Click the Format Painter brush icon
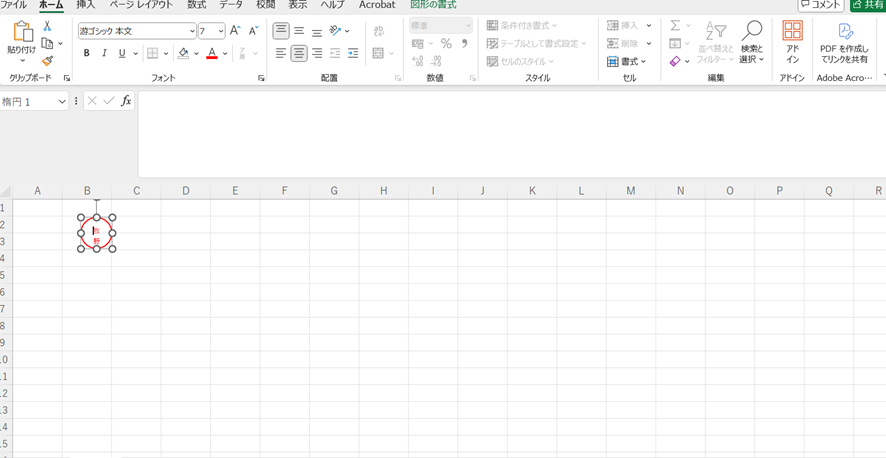The width and height of the screenshot is (886, 458). click(47, 62)
